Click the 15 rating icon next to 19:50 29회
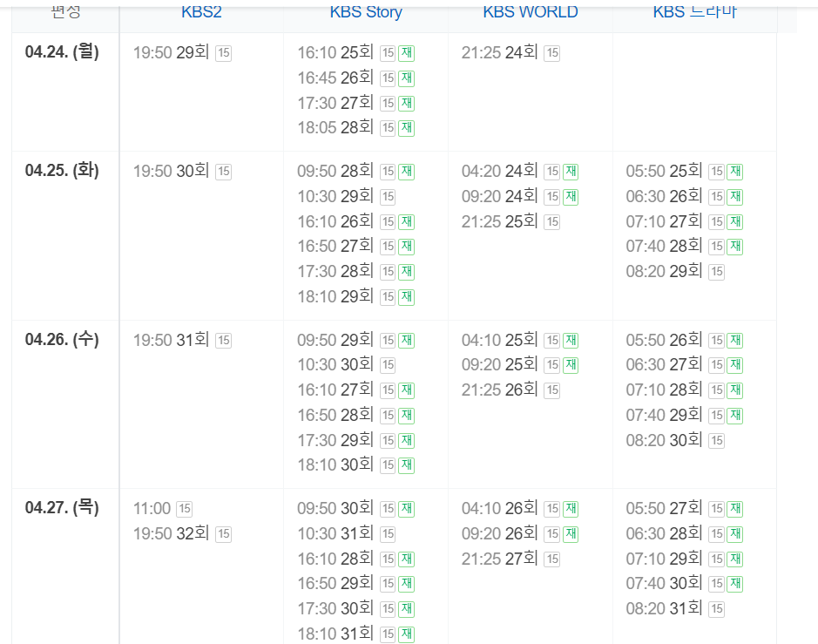This screenshot has height=644, width=818. [x=223, y=53]
